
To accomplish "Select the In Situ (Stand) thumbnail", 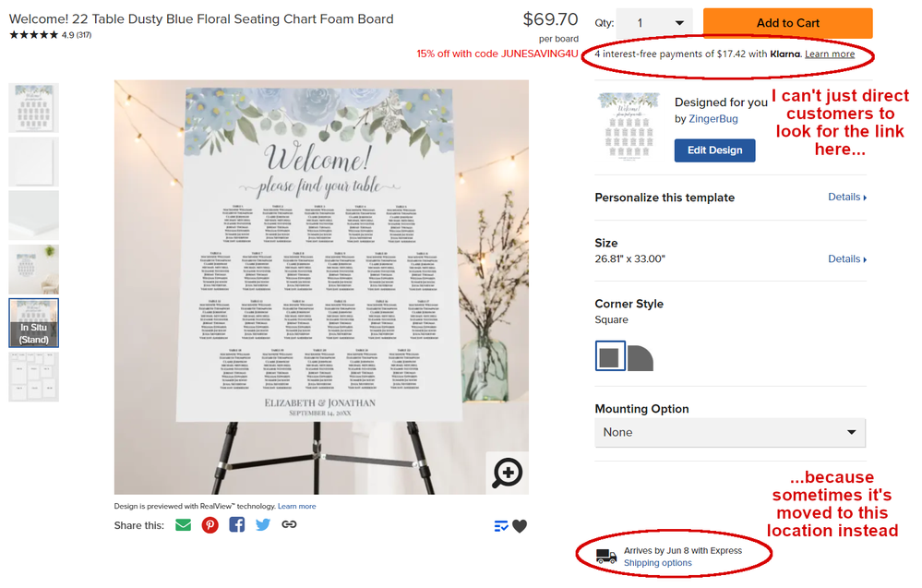I will click(x=34, y=323).
